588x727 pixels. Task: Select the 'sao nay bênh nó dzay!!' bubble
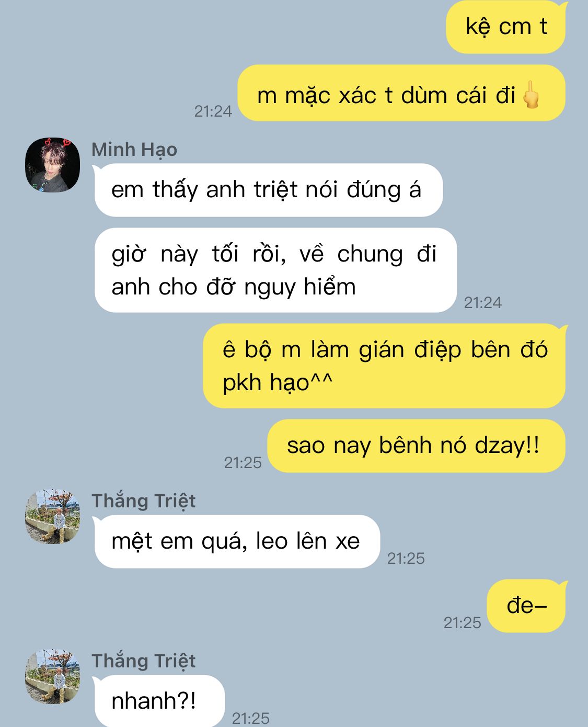(x=417, y=446)
